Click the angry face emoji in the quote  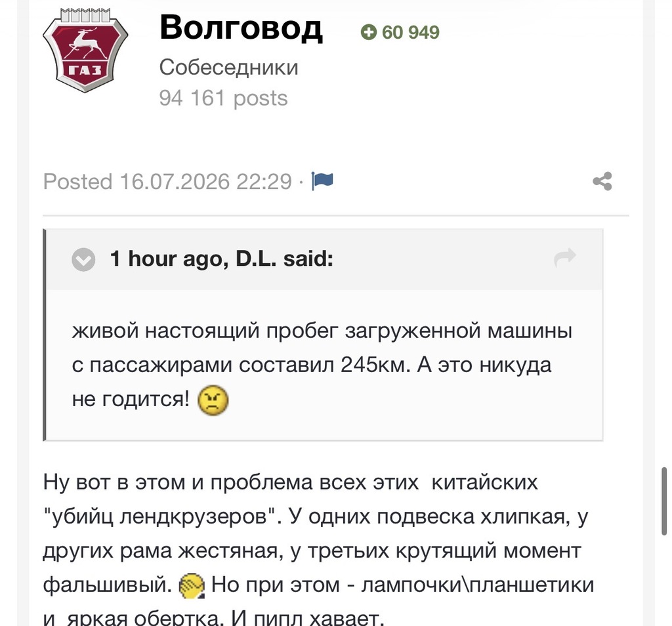(x=213, y=400)
